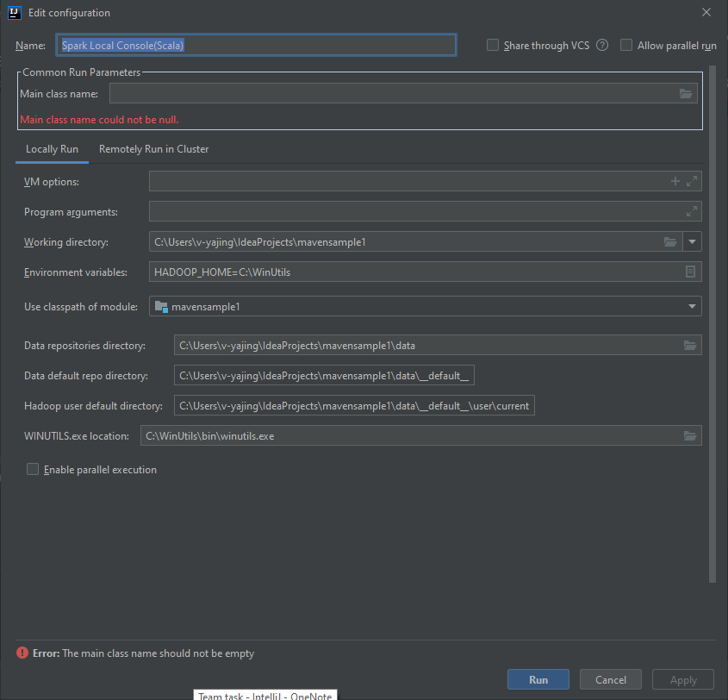Click the add icon in VM options

coord(675,181)
